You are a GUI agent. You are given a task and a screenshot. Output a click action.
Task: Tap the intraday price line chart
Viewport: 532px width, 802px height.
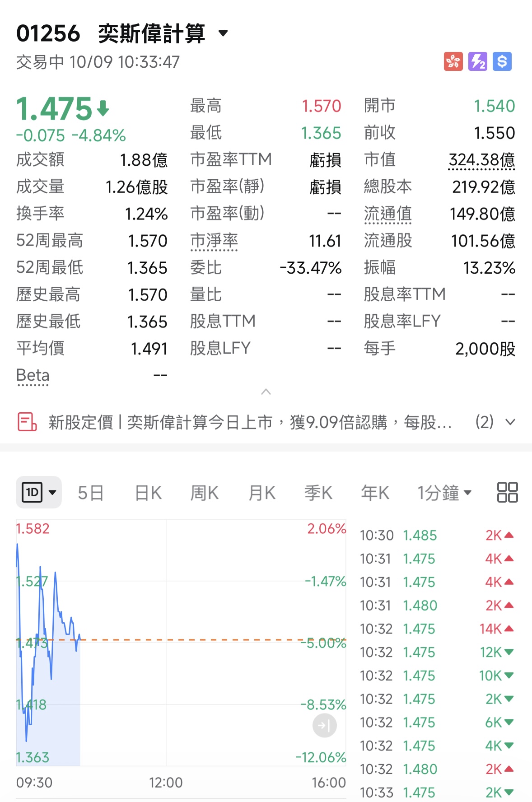[181, 643]
